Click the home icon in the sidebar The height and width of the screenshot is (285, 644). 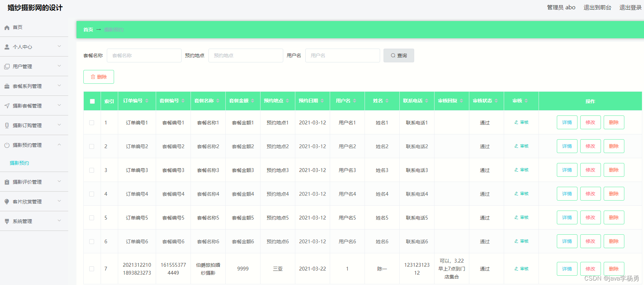(7, 28)
